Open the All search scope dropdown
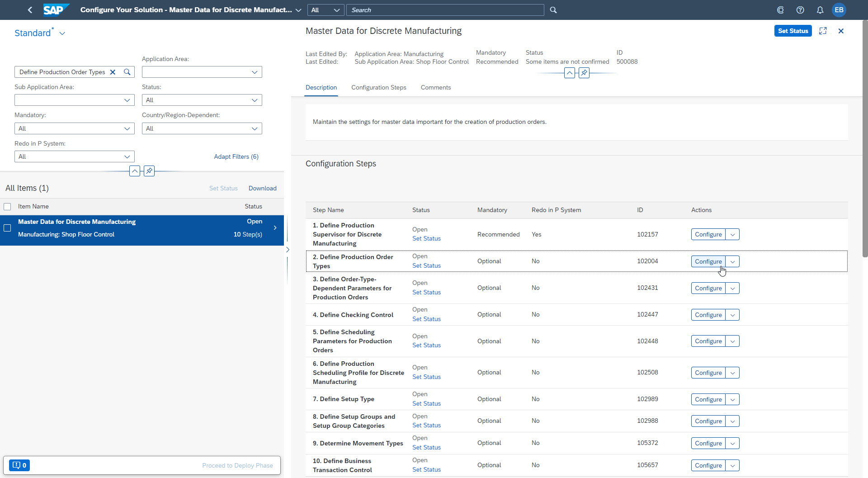This screenshot has height=478, width=868. [x=325, y=10]
